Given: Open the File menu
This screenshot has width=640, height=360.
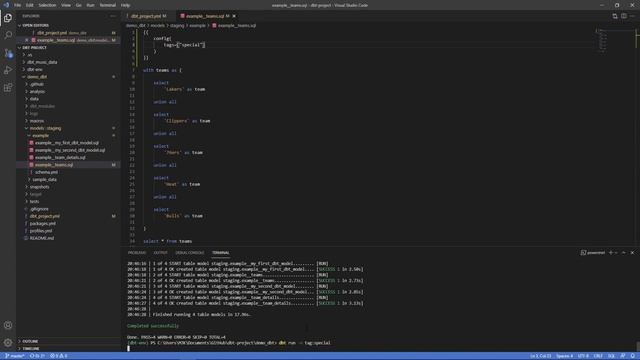Looking at the screenshot, I should click(18, 5).
